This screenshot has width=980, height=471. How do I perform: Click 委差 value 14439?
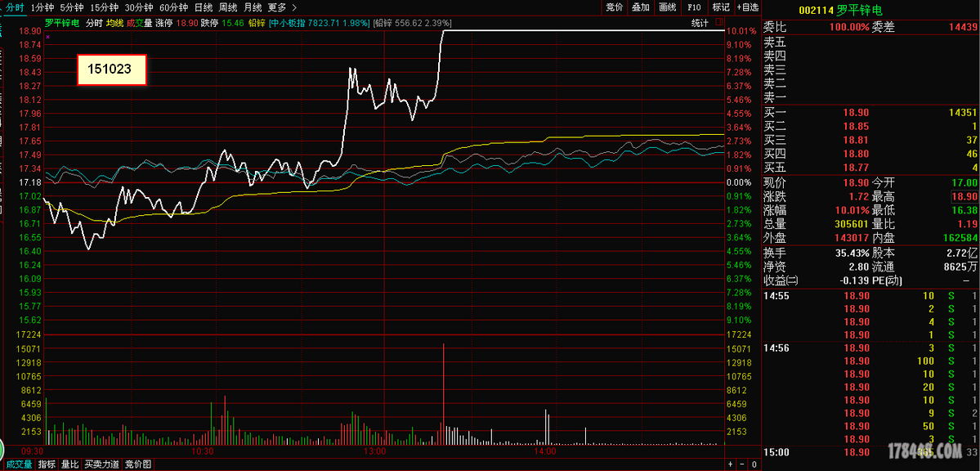(961, 28)
